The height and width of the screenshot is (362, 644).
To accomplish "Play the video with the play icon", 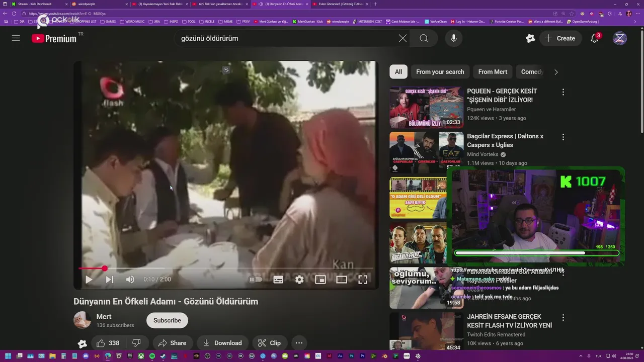I will [89, 280].
